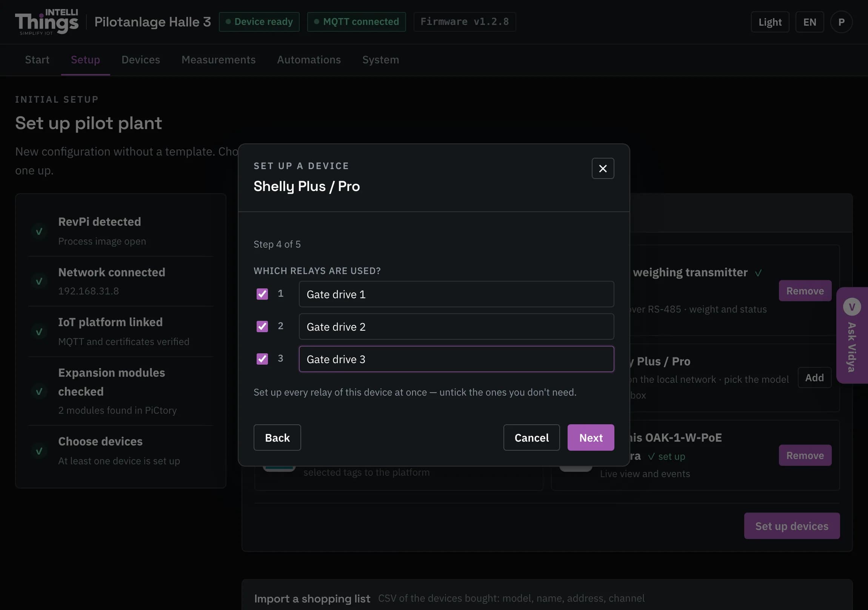Click 'MQTT and certificates verified' text
Screen dimensions: 868x610
point(124,342)
